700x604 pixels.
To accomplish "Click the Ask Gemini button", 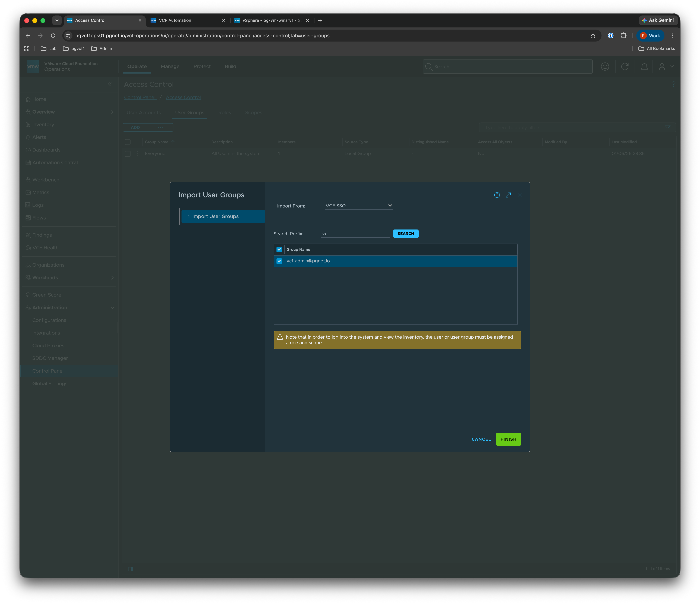I will (x=658, y=20).
